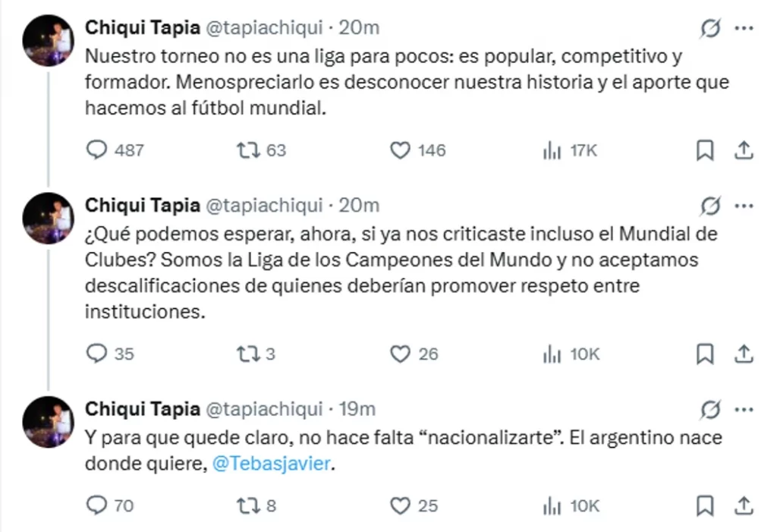The image size is (777, 532).
Task: Share the 'nacionalizarte' tweet
Action: coord(744,505)
